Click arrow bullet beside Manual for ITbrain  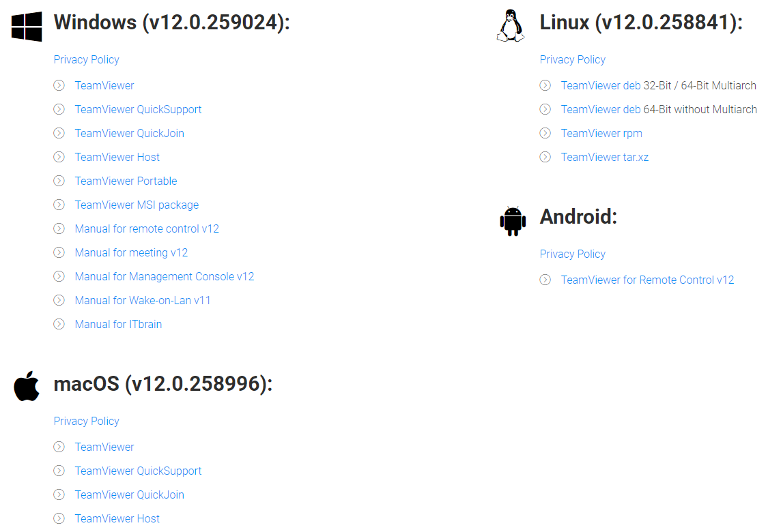click(59, 324)
